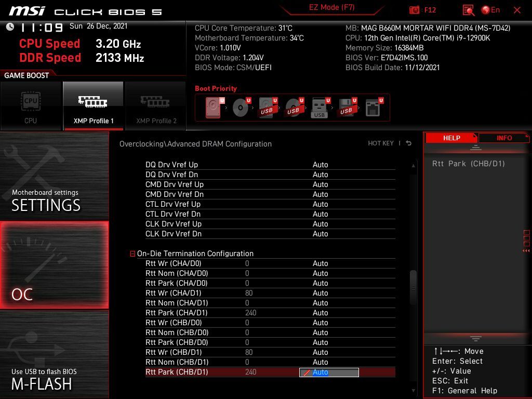Viewport: 532px width, 399px height.
Task: Select the USB key boot device icon
Action: [320, 108]
